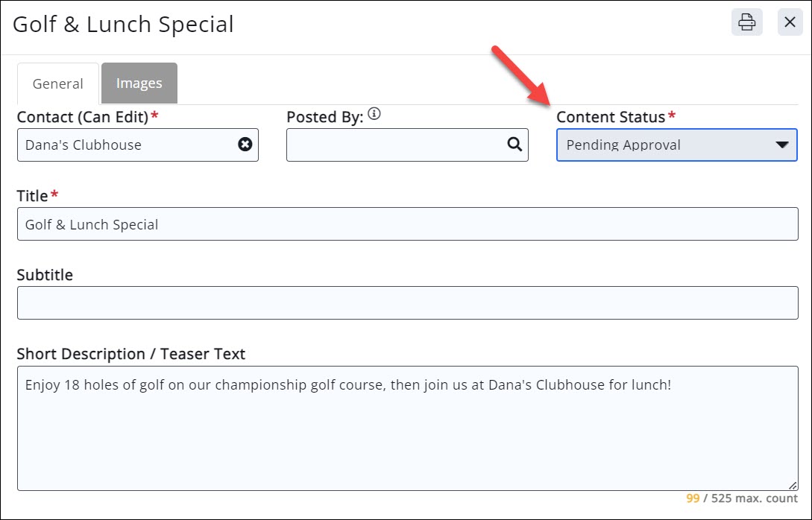Switch to the Images tab

click(x=139, y=83)
